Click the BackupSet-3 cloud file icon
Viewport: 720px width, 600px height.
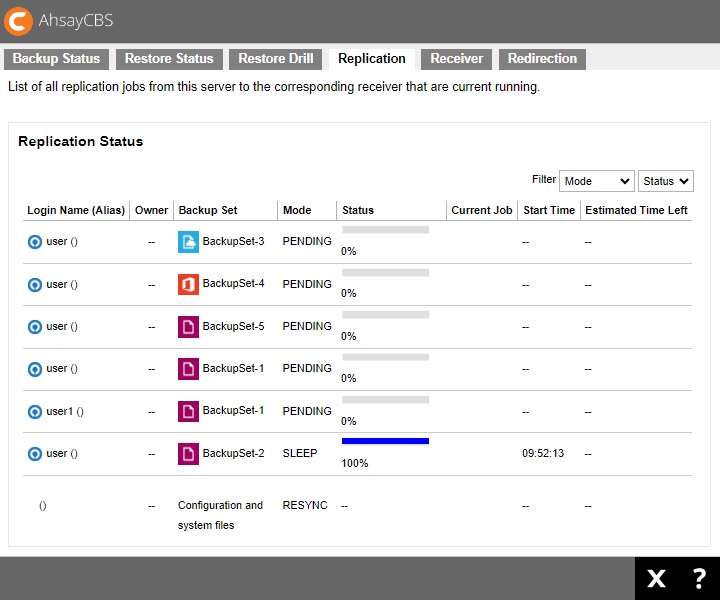(x=188, y=241)
